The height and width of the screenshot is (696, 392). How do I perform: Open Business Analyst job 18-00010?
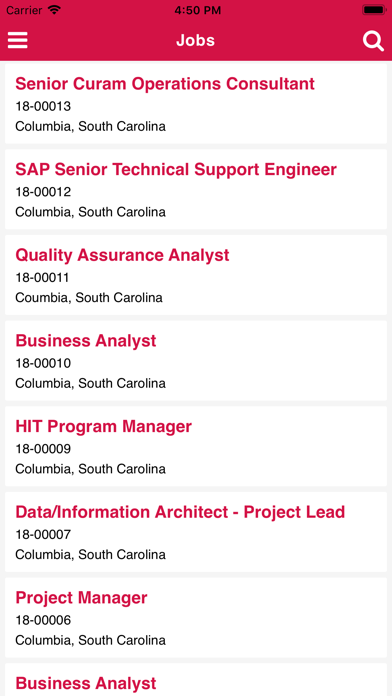tap(196, 360)
